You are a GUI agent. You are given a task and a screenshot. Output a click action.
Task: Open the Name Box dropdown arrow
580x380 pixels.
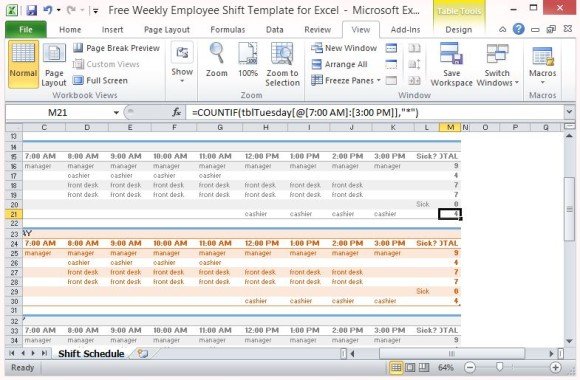point(116,112)
